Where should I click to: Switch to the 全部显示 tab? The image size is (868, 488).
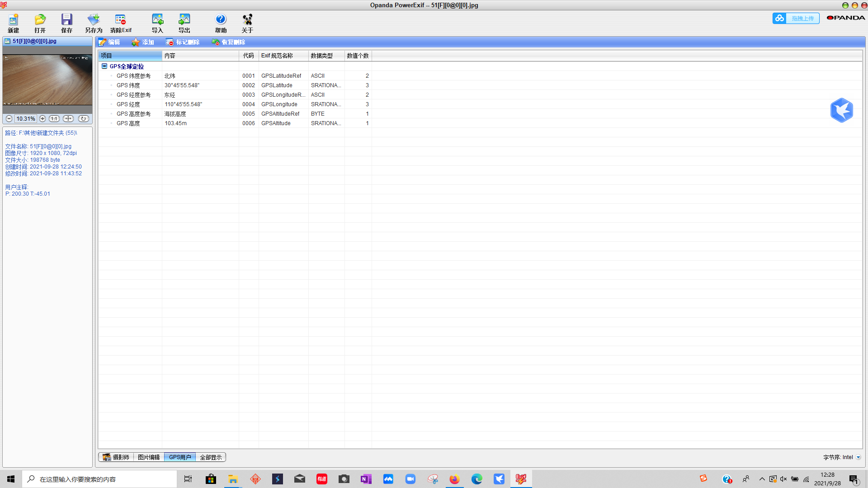[x=211, y=457]
